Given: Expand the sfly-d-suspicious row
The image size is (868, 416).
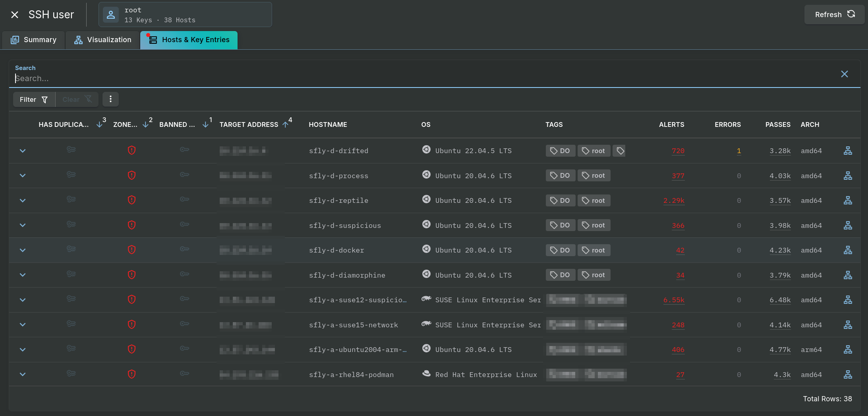Looking at the screenshot, I should coord(23,225).
